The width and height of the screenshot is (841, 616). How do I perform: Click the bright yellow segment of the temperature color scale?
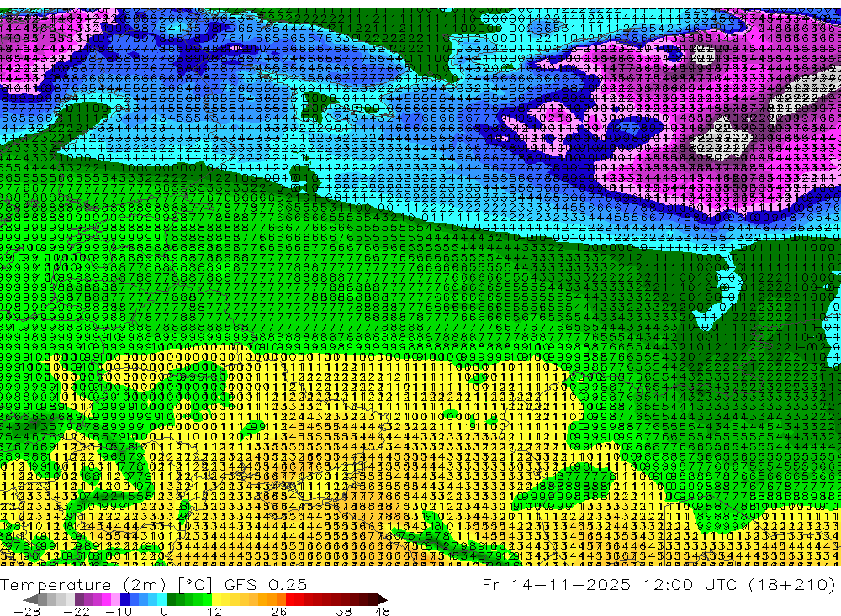(216, 599)
